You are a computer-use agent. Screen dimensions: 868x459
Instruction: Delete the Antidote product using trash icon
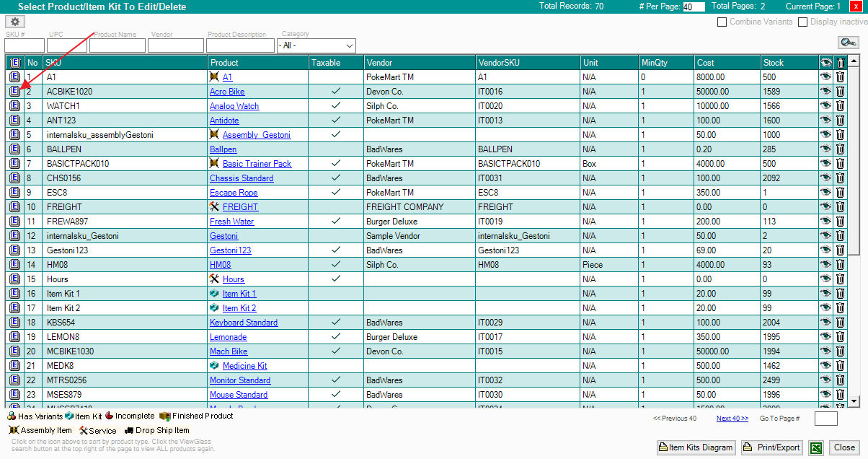(840, 121)
